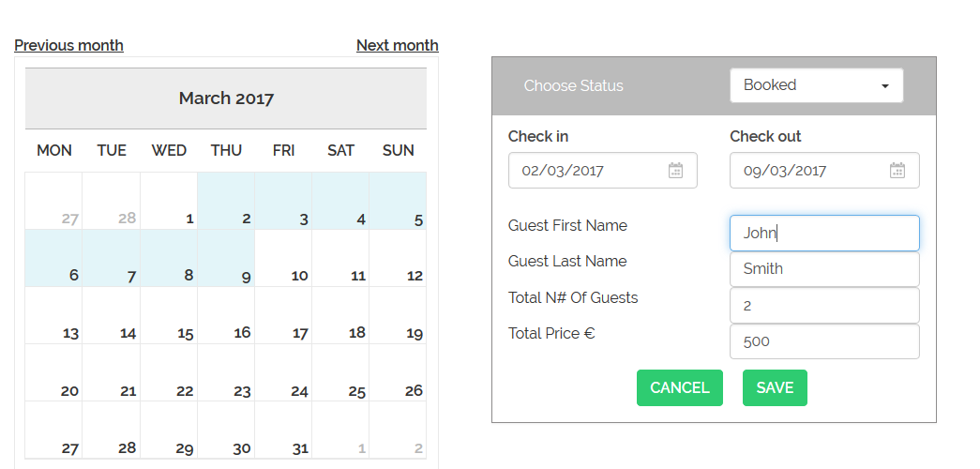Select March 2 on the calendar
The width and height of the screenshot is (980, 469).
coord(226,201)
